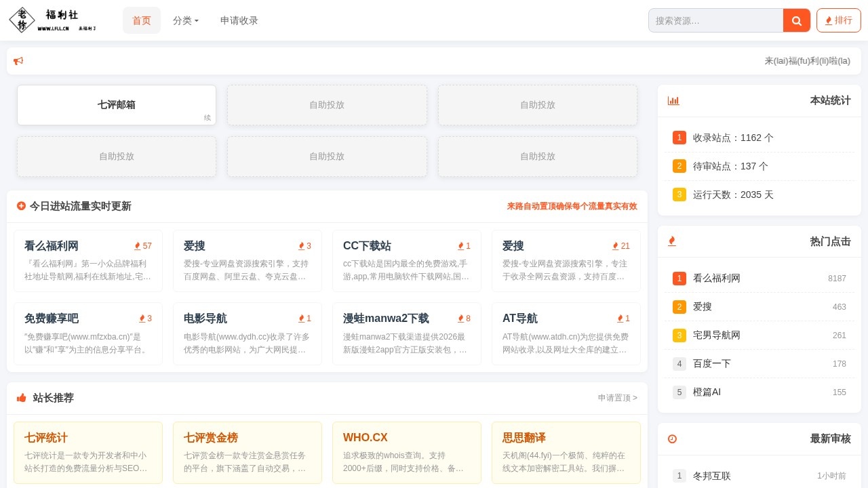Open the AT导航 site card
Viewport: 868px width, 488px height.
(566, 333)
